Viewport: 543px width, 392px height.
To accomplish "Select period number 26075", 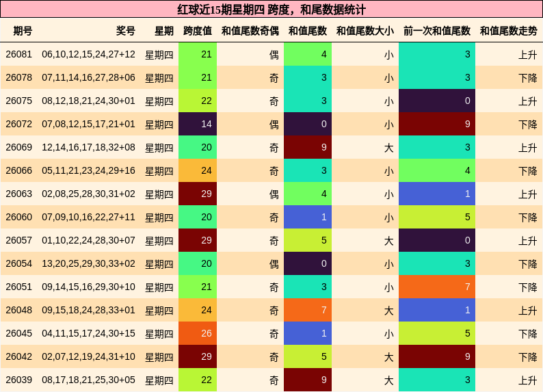I will coord(18,101).
